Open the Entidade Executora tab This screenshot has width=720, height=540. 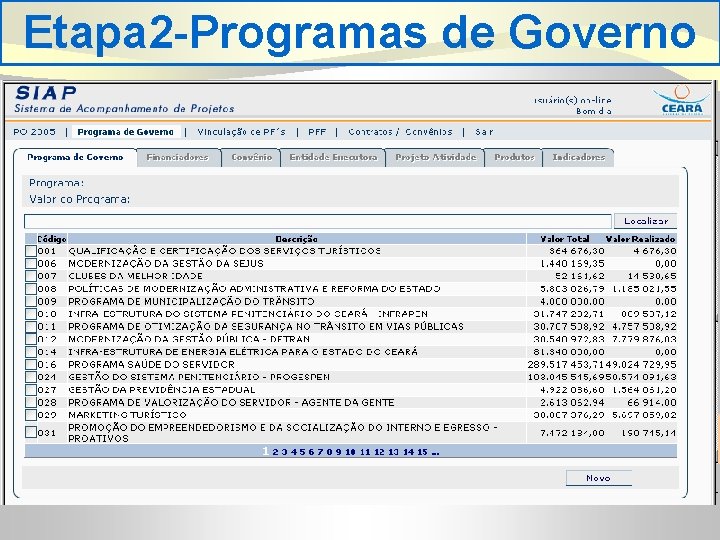333,158
